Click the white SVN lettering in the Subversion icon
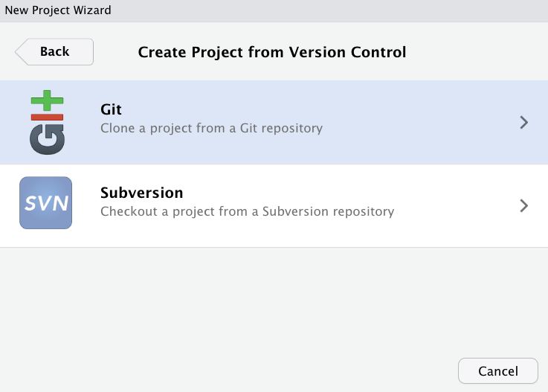548x392 pixels. [45, 203]
